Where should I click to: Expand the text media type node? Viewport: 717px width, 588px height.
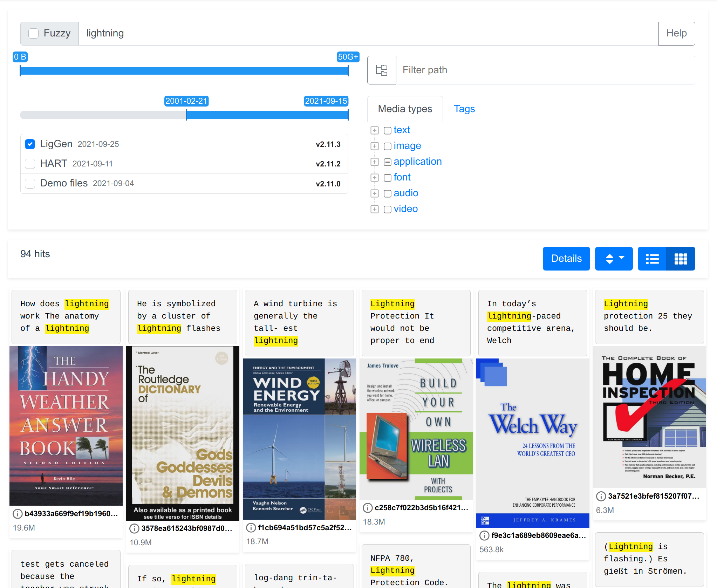(375, 130)
